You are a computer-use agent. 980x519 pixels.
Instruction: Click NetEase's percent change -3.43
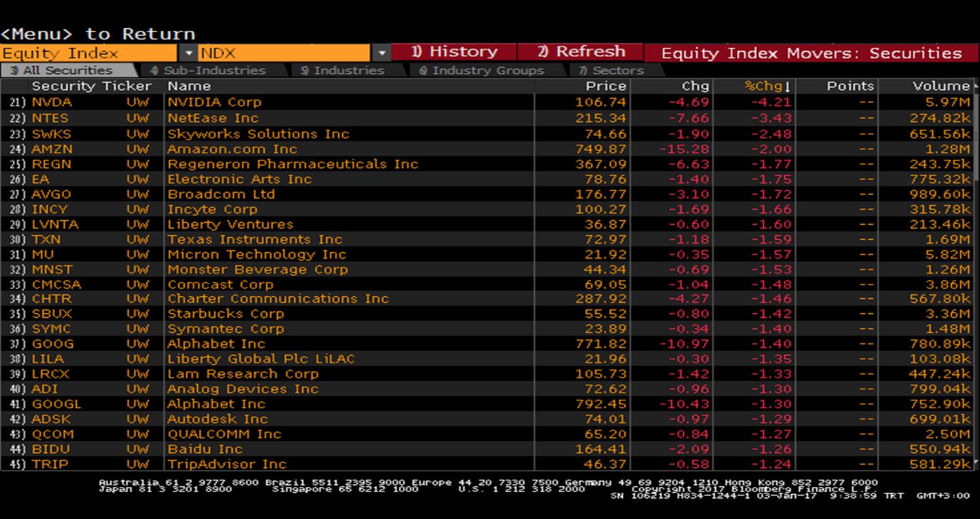pos(771,118)
